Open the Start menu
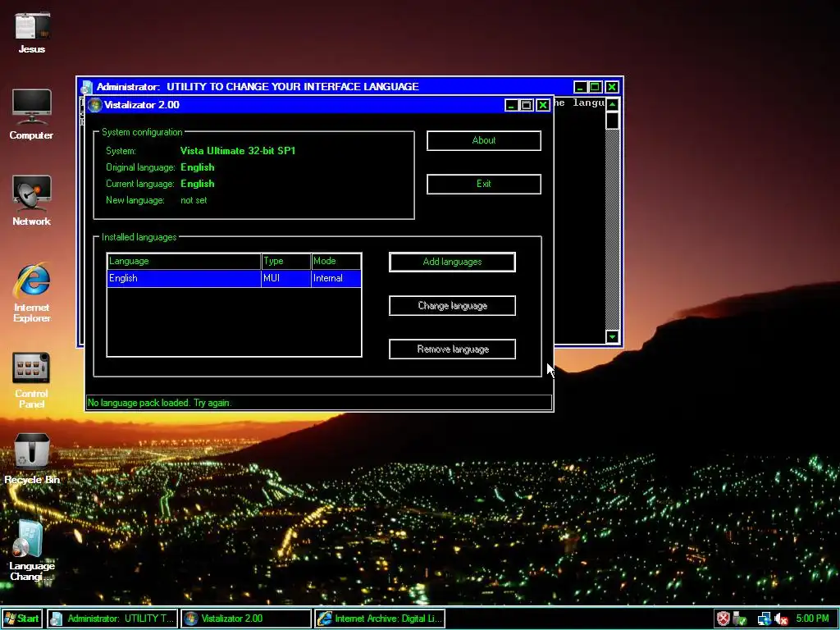Viewport: 840px width, 630px height. click(21, 619)
